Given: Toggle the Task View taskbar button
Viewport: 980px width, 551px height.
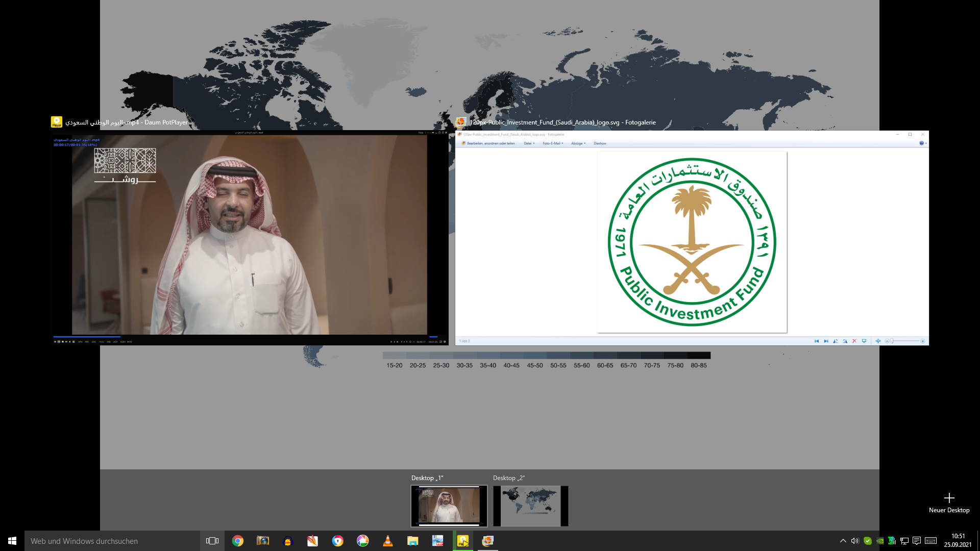Looking at the screenshot, I should [212, 541].
